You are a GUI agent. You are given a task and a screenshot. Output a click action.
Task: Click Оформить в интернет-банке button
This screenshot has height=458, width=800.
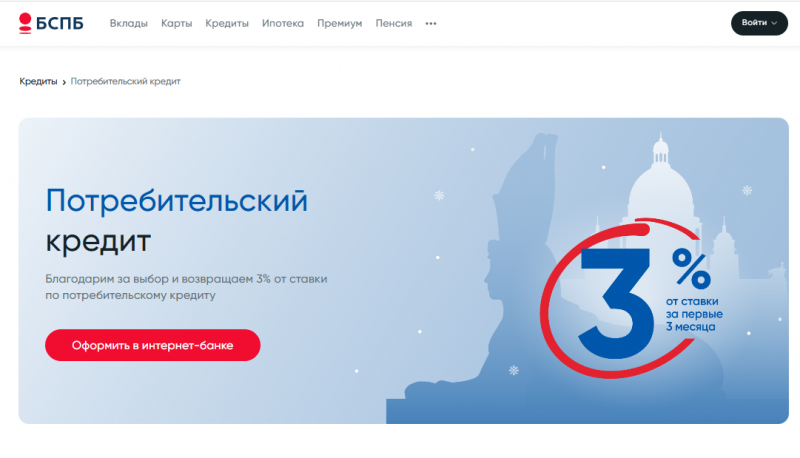(x=153, y=345)
